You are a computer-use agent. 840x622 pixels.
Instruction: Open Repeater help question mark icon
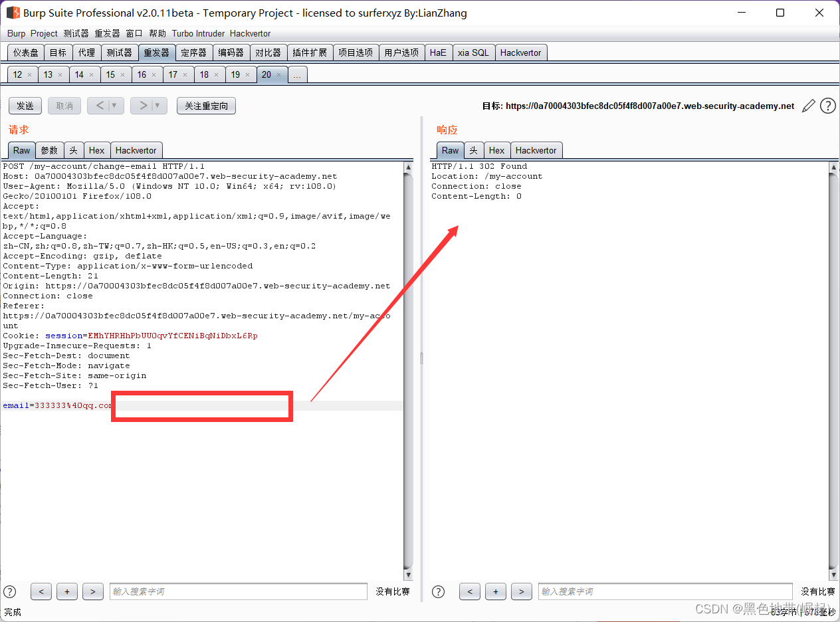[827, 106]
